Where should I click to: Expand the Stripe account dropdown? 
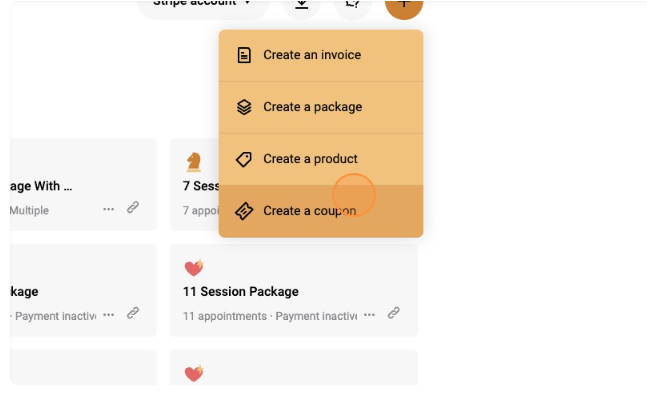pos(203,6)
